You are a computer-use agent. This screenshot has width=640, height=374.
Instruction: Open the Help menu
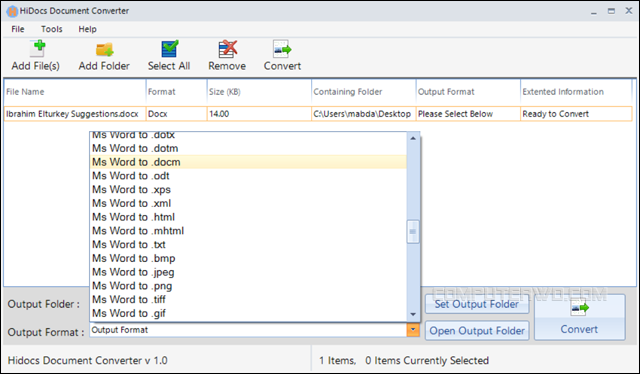(87, 29)
